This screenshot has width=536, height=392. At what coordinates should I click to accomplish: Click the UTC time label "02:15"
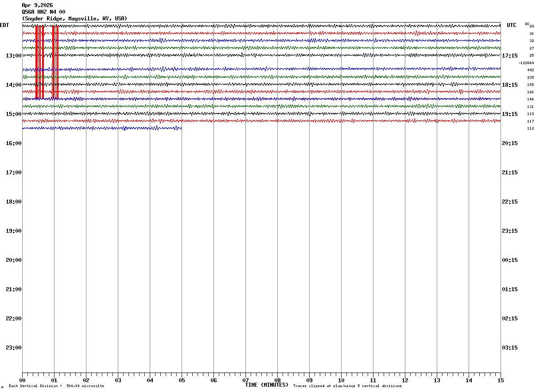click(x=510, y=319)
